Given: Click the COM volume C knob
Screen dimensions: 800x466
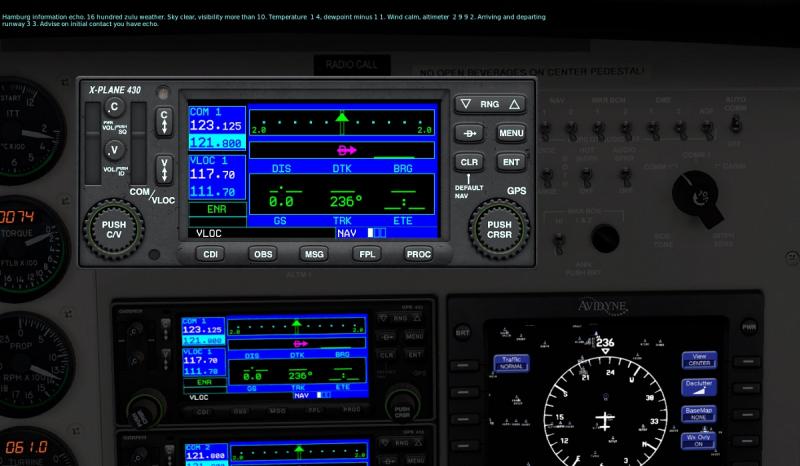Looking at the screenshot, I should click(114, 107).
